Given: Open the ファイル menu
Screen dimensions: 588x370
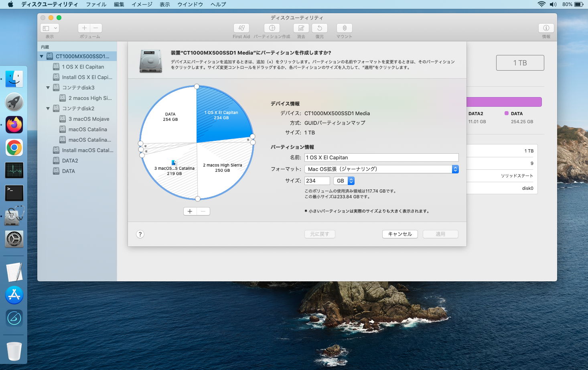Looking at the screenshot, I should pos(96,4).
